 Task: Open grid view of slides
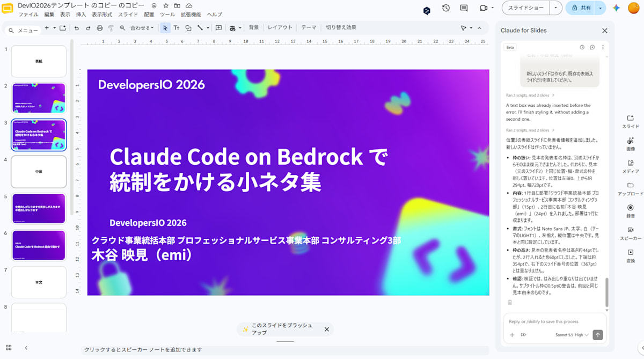9,348
